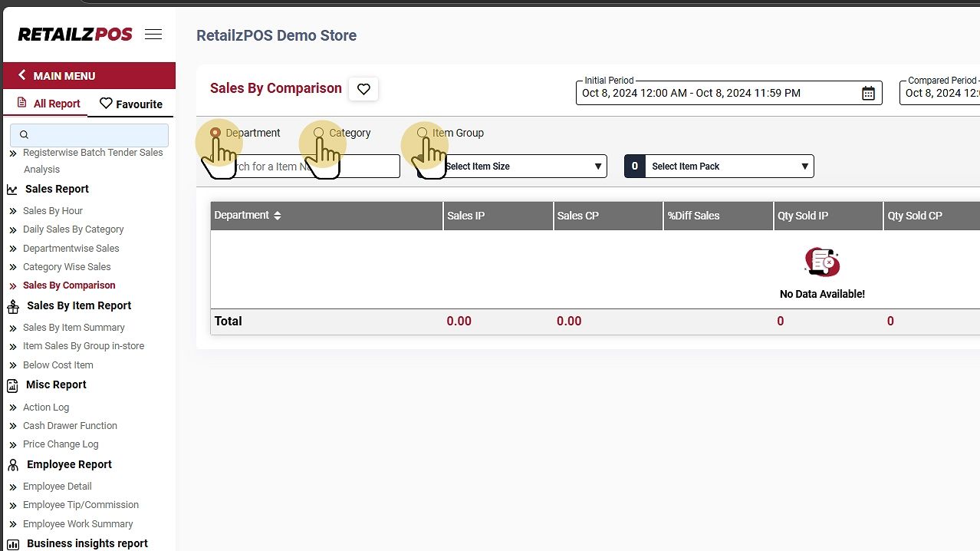Switch to the Favourite tab
The height and width of the screenshot is (551, 980).
[x=131, y=104]
